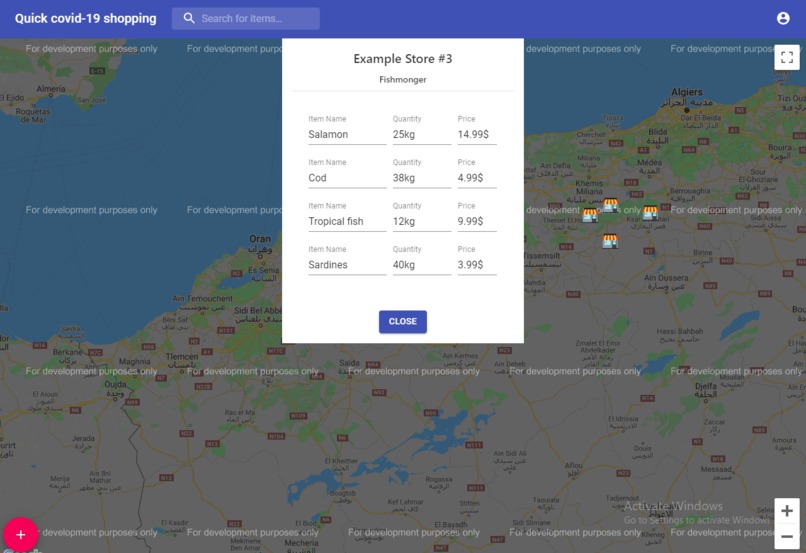Edit the 4.99$ price field

[477, 178]
